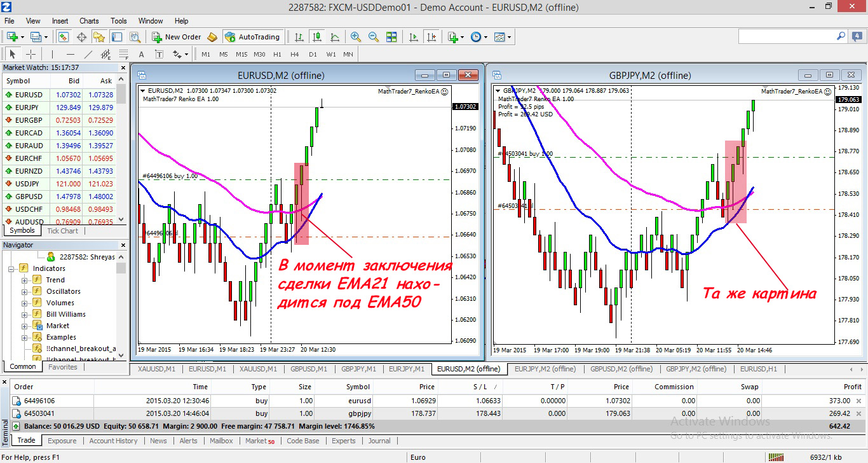Switch to the Account History tab
Image resolution: width=868 pixels, height=463 pixels.
pyautogui.click(x=113, y=441)
